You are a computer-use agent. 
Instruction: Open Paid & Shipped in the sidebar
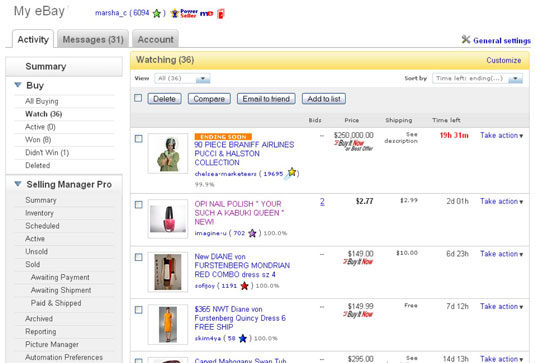[56, 303]
